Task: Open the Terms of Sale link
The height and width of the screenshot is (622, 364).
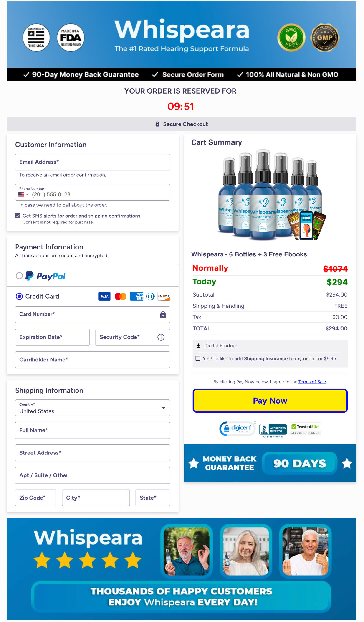Action: point(312,382)
